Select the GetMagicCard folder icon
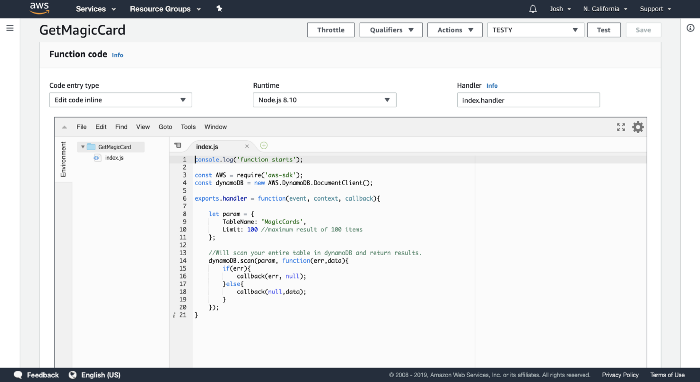700x382 pixels. [x=91, y=147]
